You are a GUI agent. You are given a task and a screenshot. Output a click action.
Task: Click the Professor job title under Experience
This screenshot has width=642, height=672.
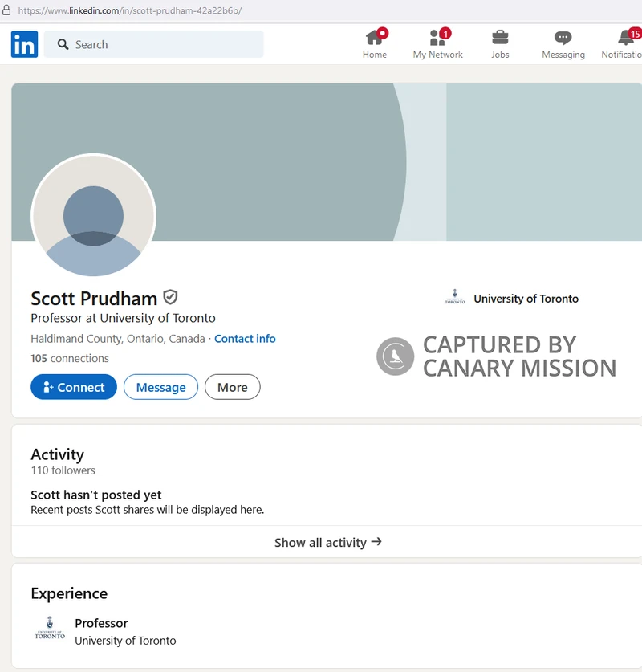point(101,623)
